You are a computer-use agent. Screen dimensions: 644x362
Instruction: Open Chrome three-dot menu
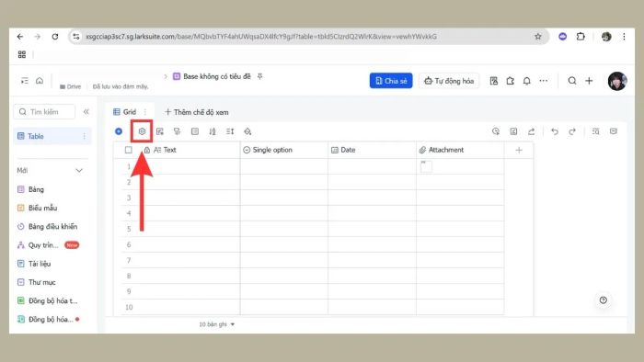pos(624,37)
